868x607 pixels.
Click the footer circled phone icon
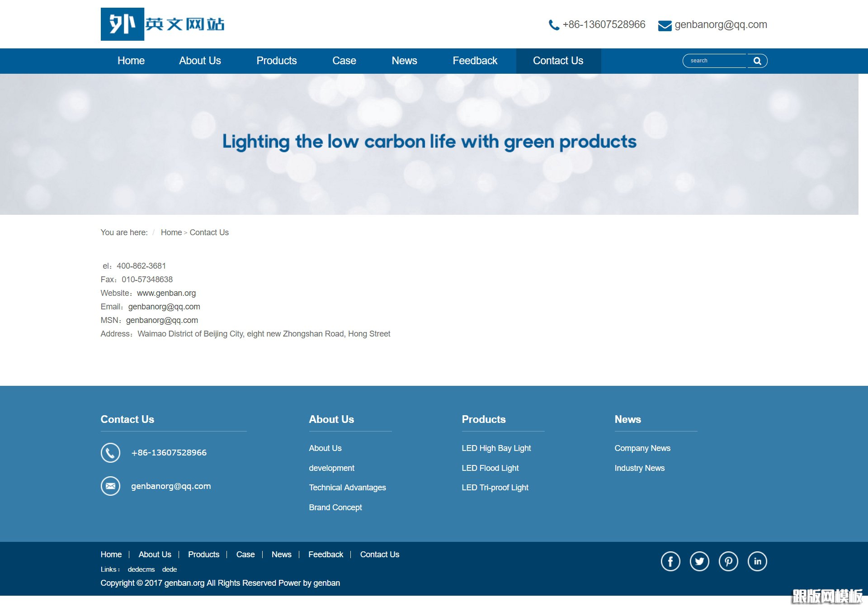click(x=110, y=453)
